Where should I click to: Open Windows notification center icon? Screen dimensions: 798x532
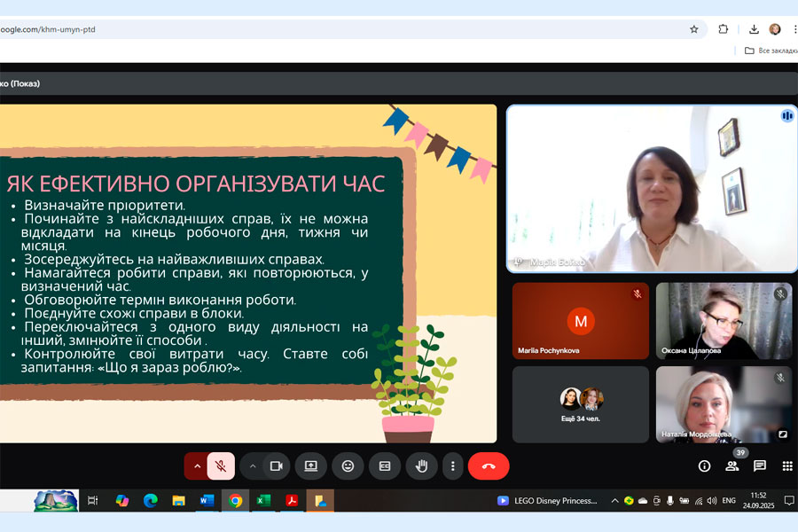pyautogui.click(x=789, y=501)
